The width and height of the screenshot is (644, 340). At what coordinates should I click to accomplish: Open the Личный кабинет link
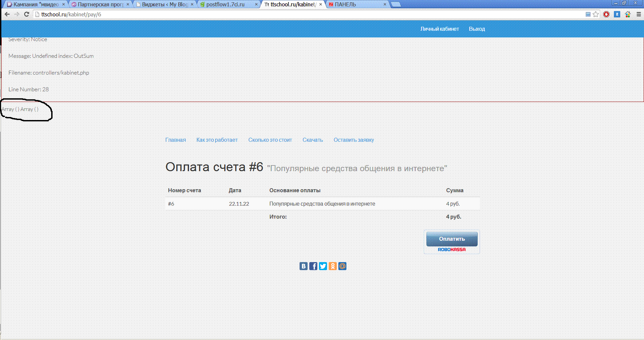[439, 29]
